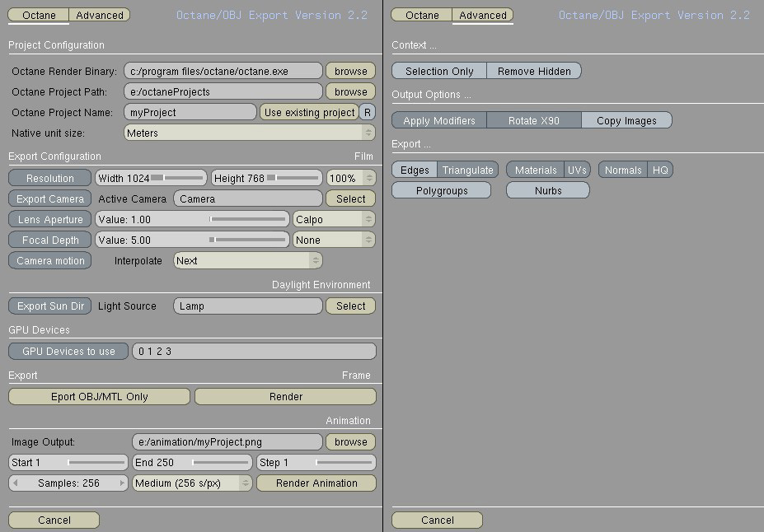Edit GPU device list 0 1 2 3
Image resolution: width=764 pixels, height=532 pixels.
click(x=254, y=351)
